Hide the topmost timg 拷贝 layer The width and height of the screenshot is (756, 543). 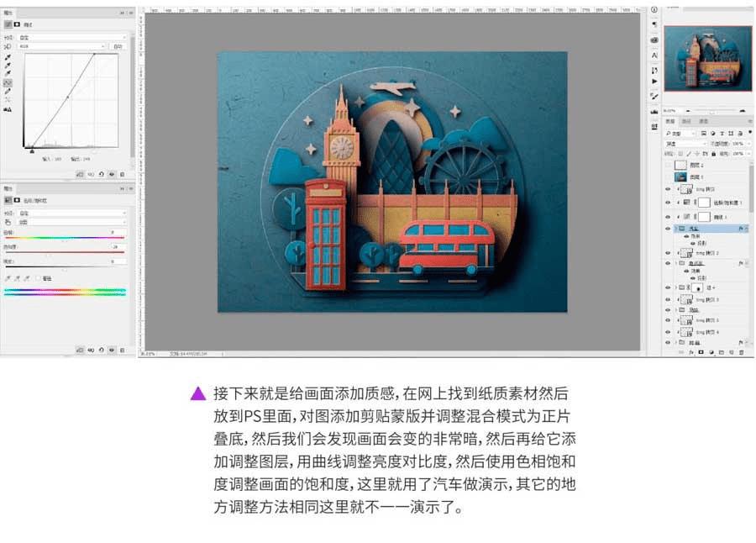(668, 189)
